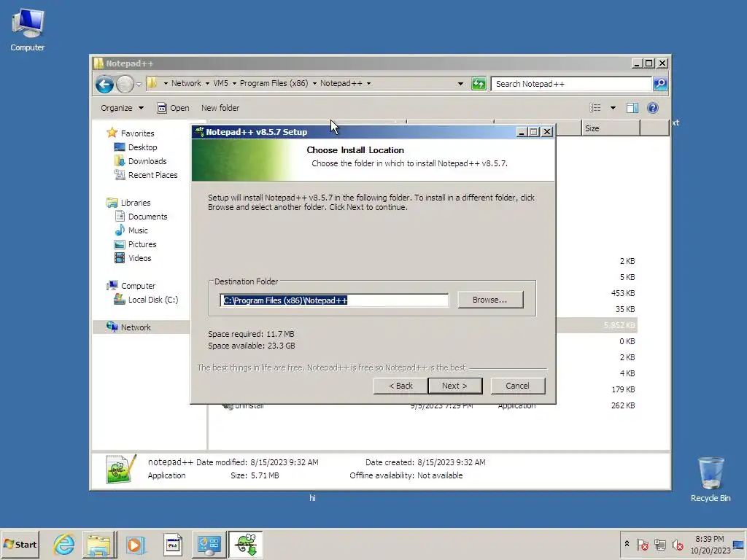This screenshot has width=747, height=560.
Task: Cancel the Notepad++ setup
Action: point(517,386)
